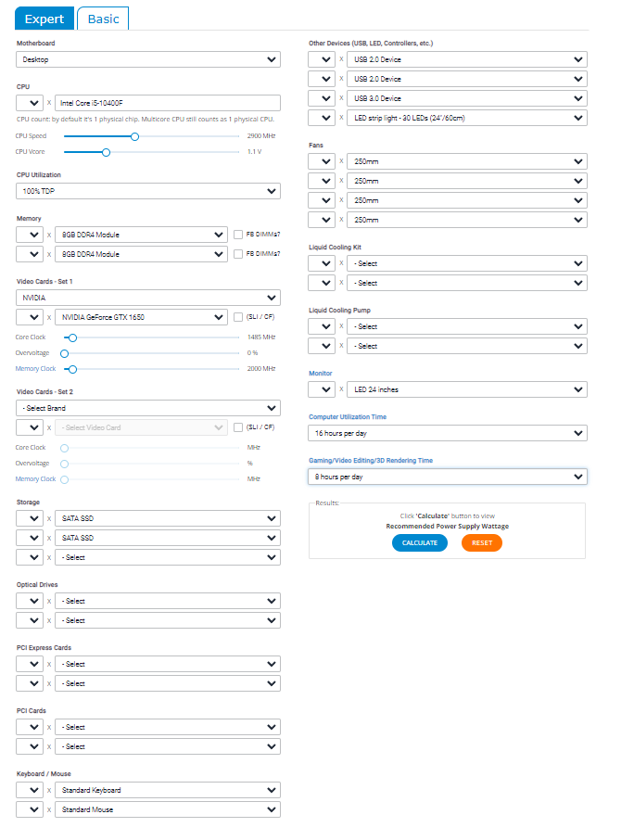
Task: Toggle SLI / CF for GeForce GTX 1650
Action: tap(239, 317)
